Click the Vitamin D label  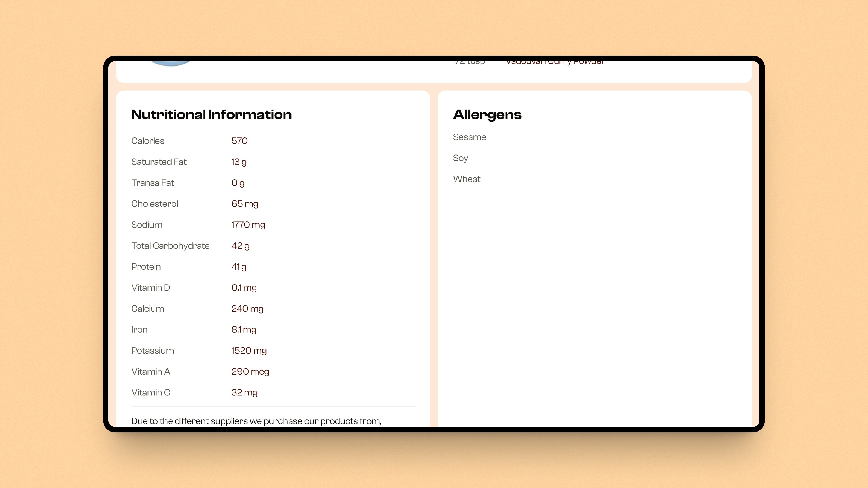(150, 288)
